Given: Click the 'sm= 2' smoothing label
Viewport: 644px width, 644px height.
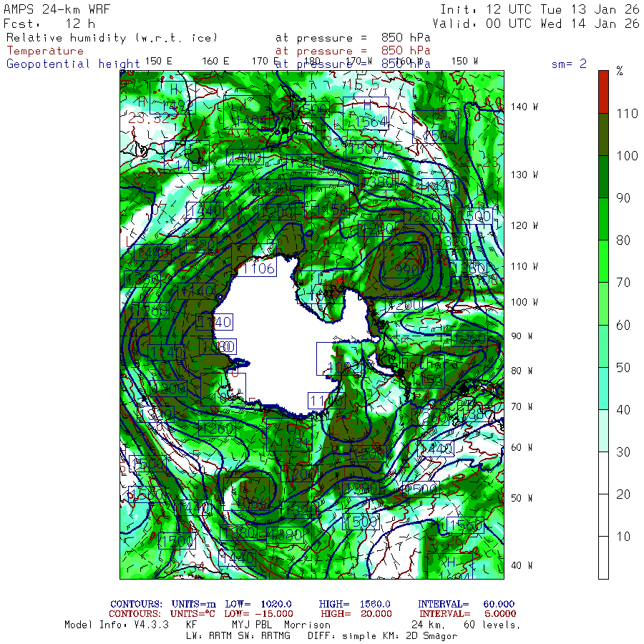Looking at the screenshot, I should (x=569, y=64).
